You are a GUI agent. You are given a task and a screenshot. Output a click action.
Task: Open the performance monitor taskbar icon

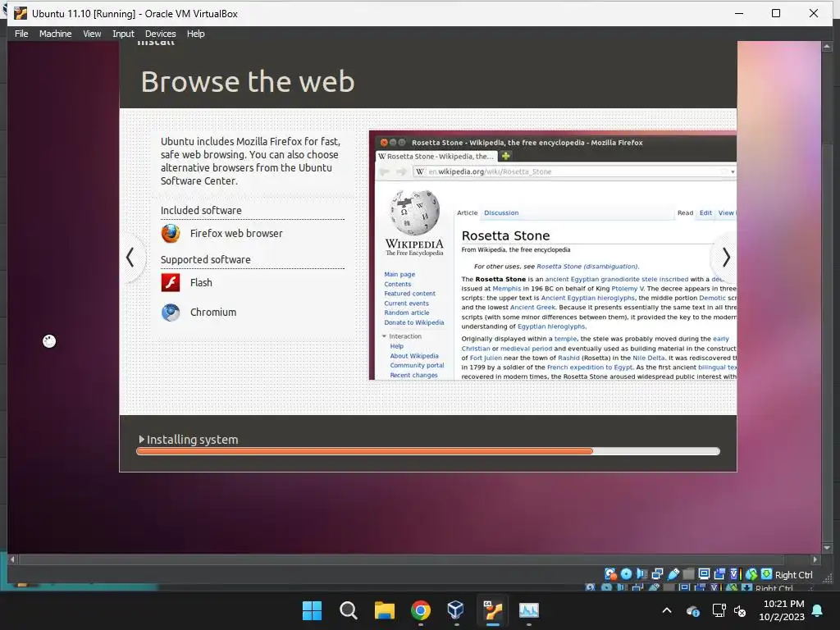click(529, 610)
